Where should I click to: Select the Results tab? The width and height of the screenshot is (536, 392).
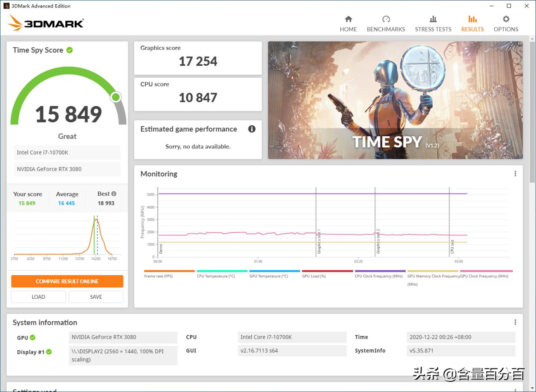point(472,23)
